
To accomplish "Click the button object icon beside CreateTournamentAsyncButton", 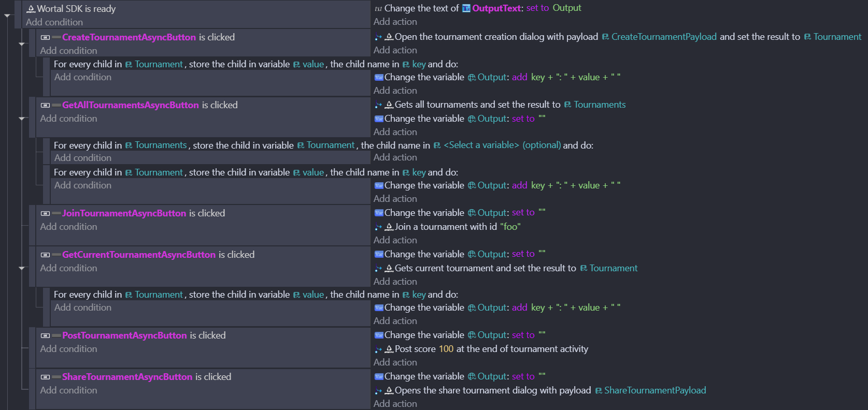I will pos(46,37).
